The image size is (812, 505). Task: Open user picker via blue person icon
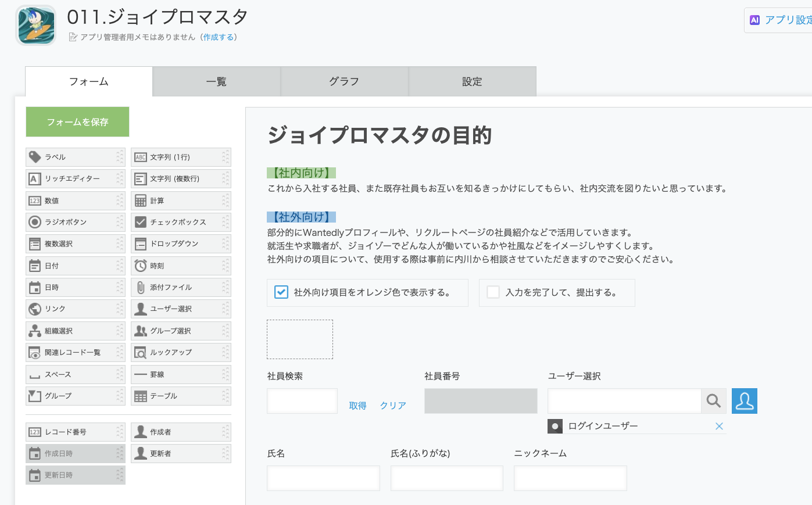click(745, 401)
